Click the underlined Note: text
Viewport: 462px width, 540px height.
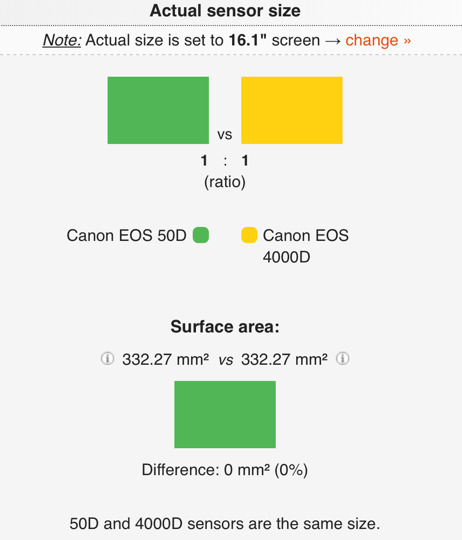tap(62, 40)
